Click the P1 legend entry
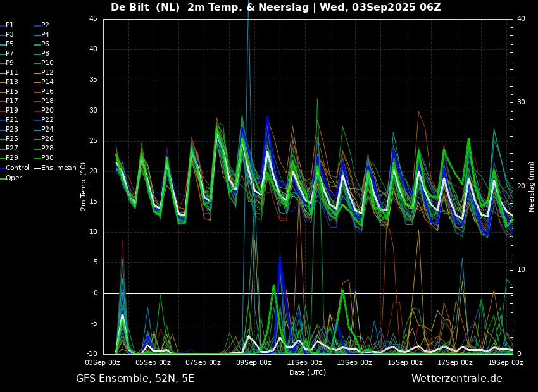The height and width of the screenshot is (392, 538). tap(9, 25)
